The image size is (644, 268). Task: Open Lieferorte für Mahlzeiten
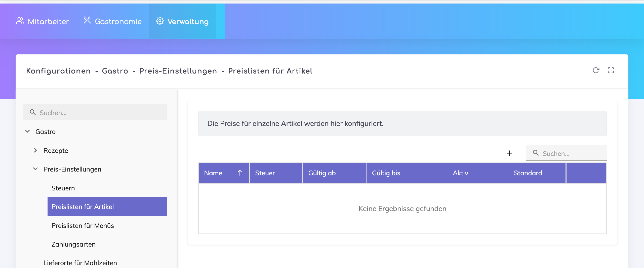pyautogui.click(x=80, y=263)
